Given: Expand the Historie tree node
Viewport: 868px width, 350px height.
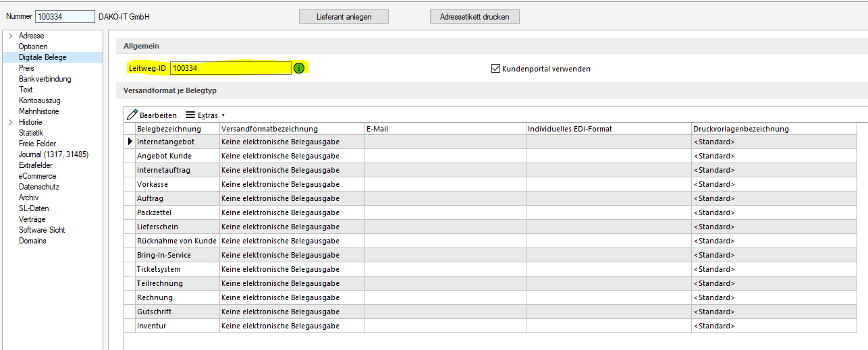Looking at the screenshot, I should tap(10, 122).
